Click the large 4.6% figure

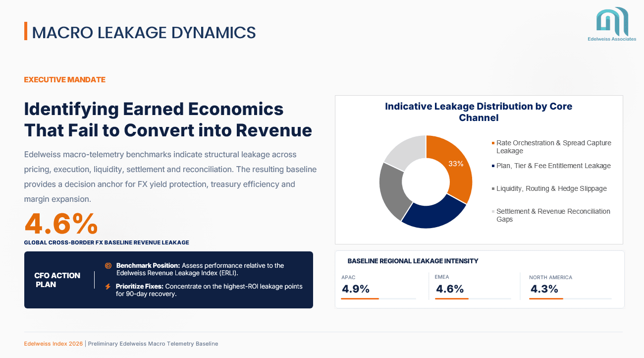tap(61, 224)
